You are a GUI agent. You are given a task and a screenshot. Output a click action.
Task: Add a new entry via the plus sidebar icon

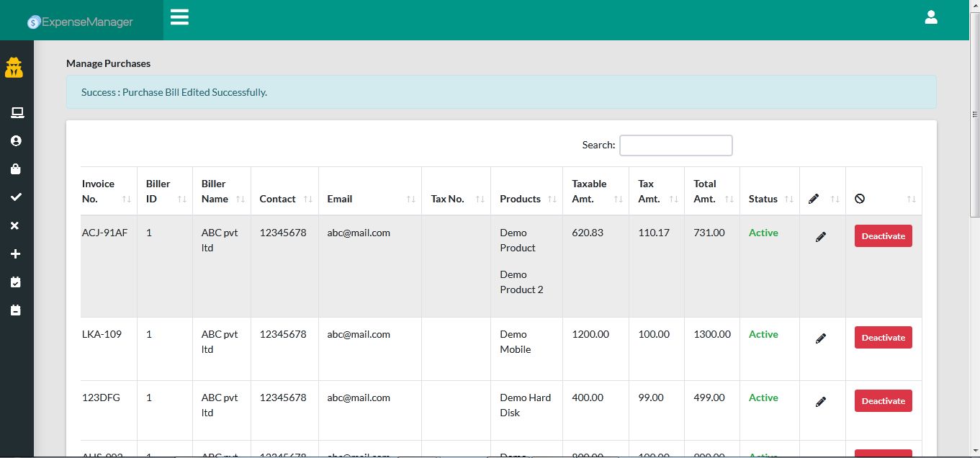coord(16,253)
